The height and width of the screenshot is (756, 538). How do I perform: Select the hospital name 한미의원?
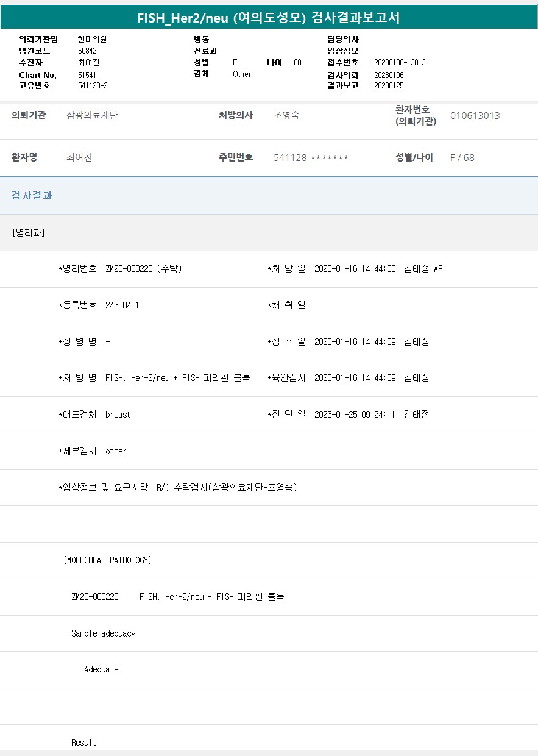pos(92,39)
